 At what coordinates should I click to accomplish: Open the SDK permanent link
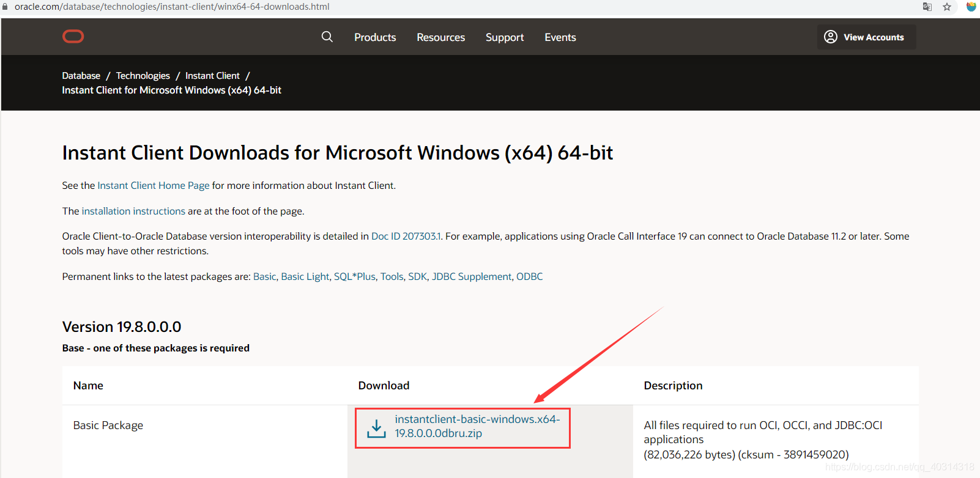coord(418,276)
